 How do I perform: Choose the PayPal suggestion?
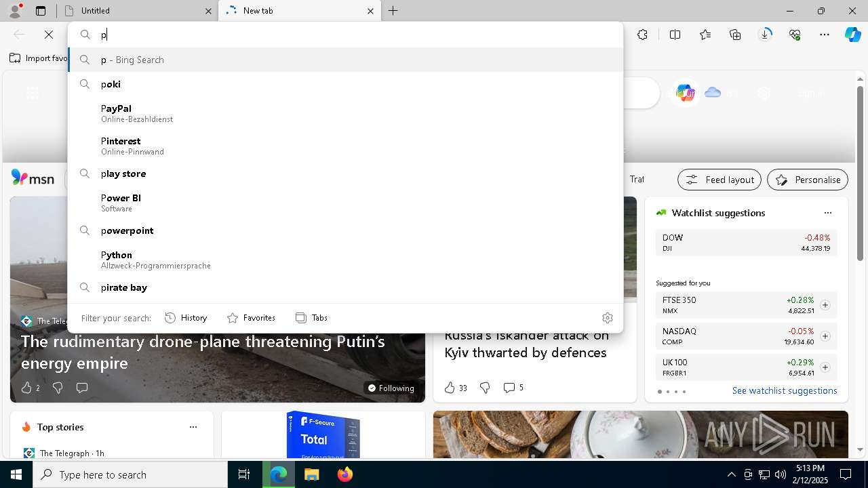[x=345, y=113]
